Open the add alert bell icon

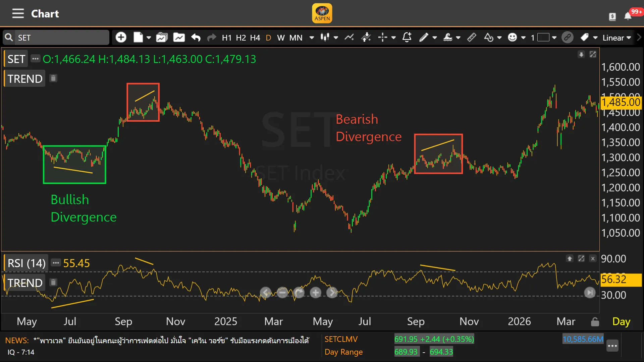(x=407, y=37)
